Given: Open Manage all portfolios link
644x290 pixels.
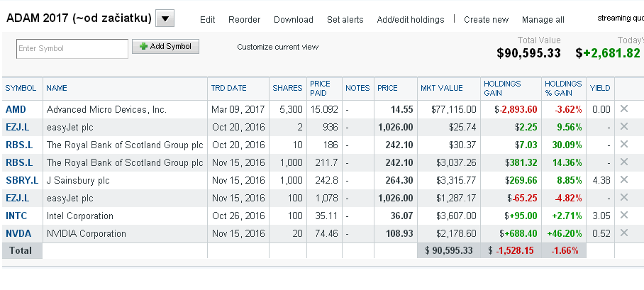Looking at the screenshot, I should pos(543,20).
